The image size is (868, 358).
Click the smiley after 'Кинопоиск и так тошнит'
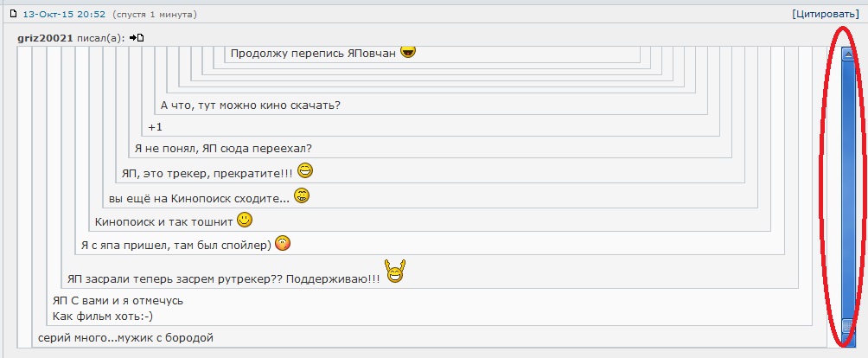245,221
